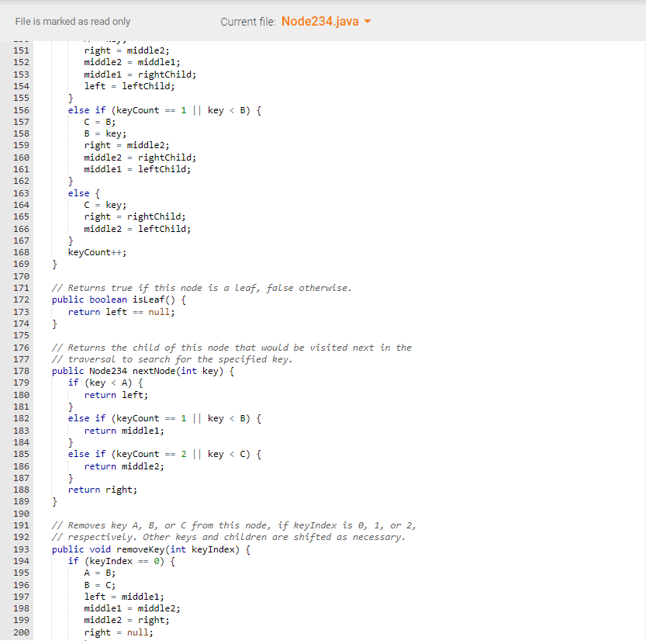The height and width of the screenshot is (644, 646).
Task: Click 'return left == null;' line
Action: pyautogui.click(x=122, y=312)
